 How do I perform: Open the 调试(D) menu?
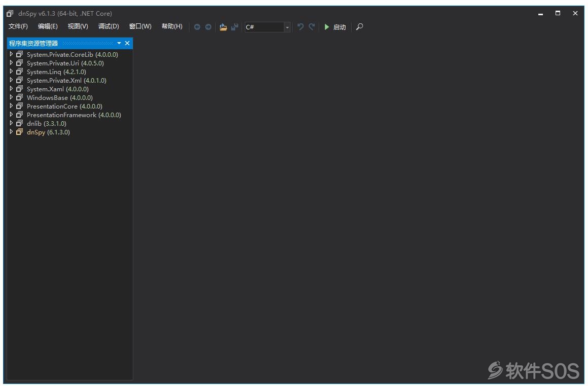click(x=108, y=26)
